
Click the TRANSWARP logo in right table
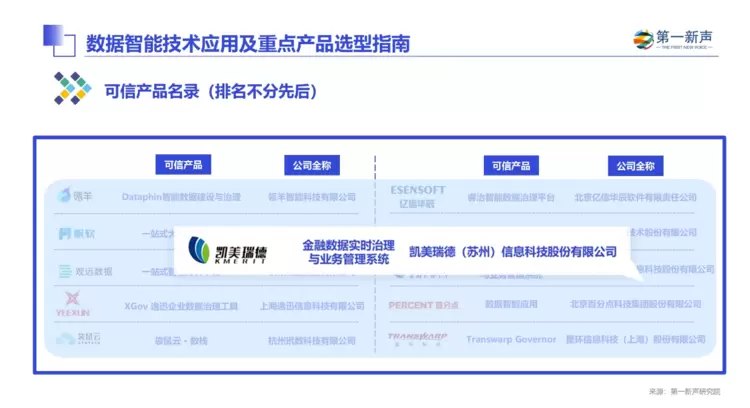(x=416, y=339)
